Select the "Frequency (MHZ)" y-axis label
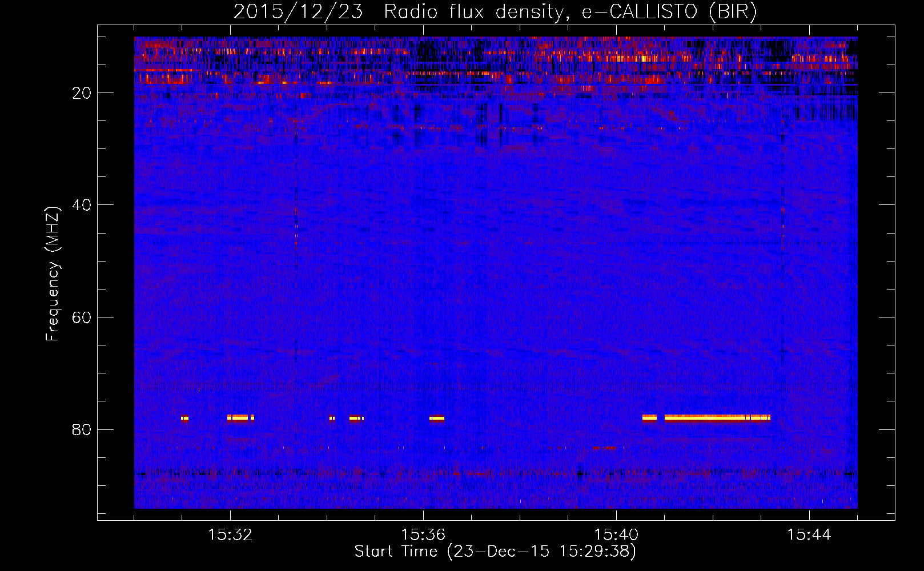924x571 pixels. tap(53, 274)
